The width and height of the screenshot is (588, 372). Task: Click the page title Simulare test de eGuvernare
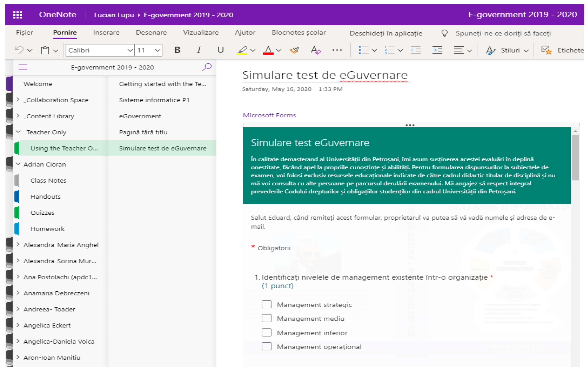(x=325, y=75)
